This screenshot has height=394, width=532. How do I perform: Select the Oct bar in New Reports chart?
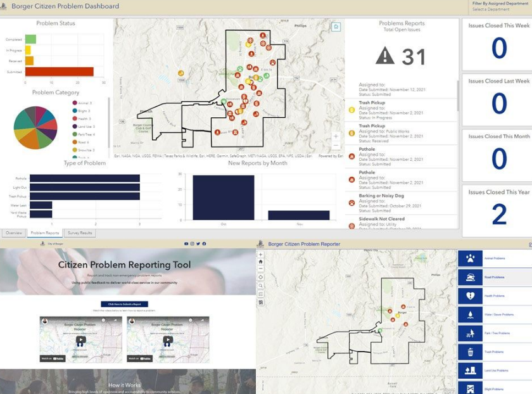tap(223, 198)
